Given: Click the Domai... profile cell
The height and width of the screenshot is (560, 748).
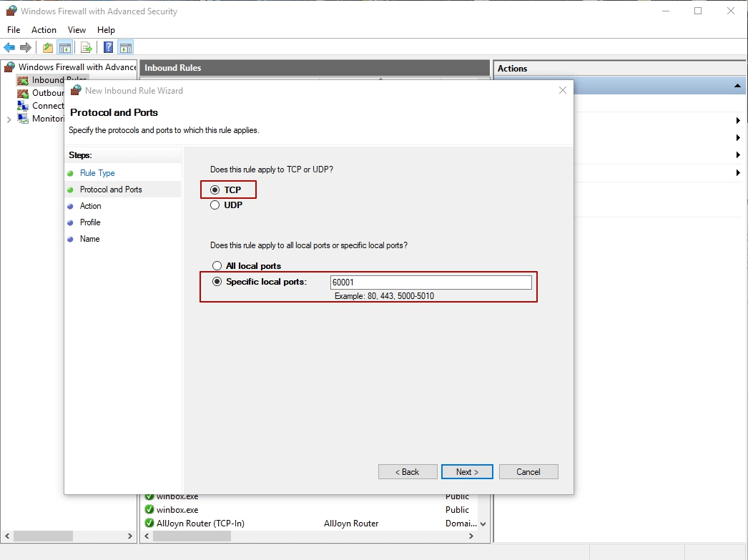Looking at the screenshot, I should (461, 524).
